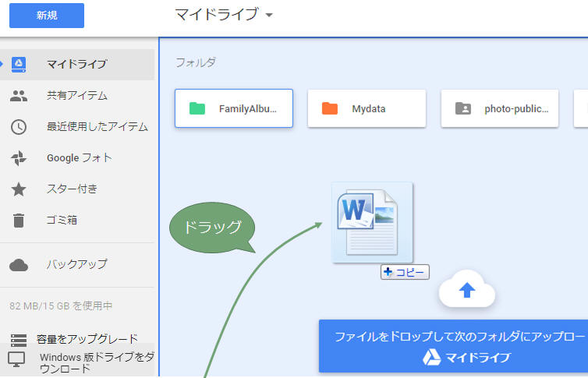Open the Mydata orange folder

point(367,108)
